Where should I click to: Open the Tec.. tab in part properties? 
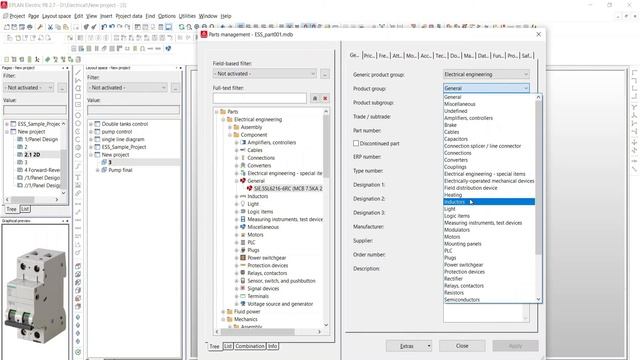coord(440,56)
